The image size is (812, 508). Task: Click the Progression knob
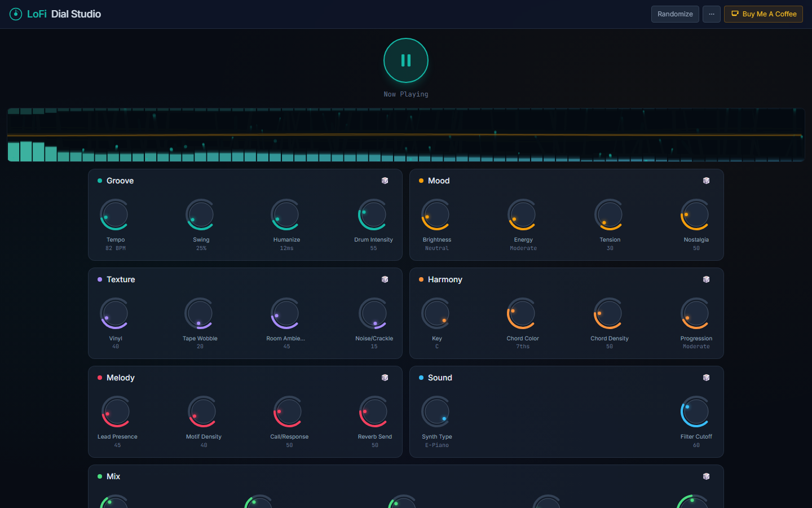pos(696,313)
